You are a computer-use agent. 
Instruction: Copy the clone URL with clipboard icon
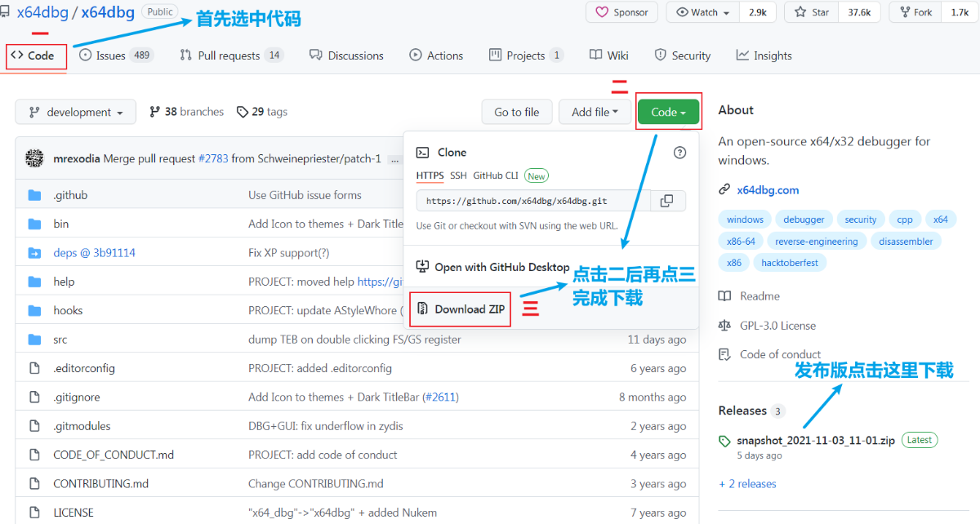click(x=667, y=201)
